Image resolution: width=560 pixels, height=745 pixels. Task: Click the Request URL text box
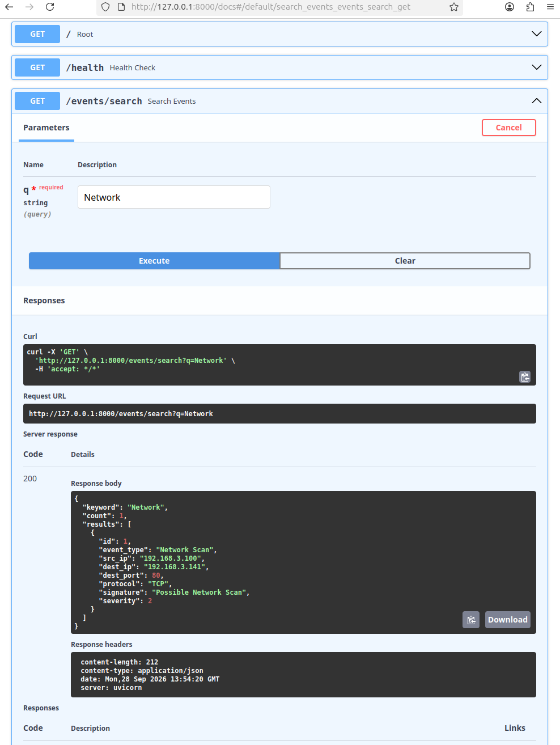[279, 414]
